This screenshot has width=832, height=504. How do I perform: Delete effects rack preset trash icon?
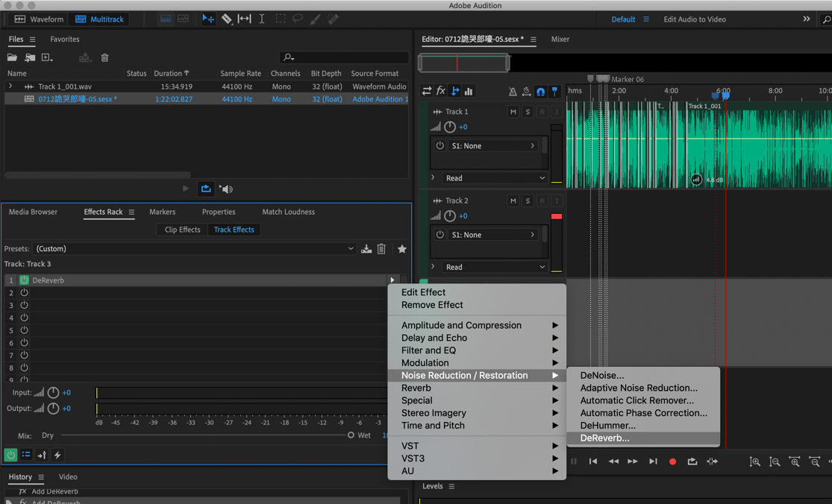[381, 248]
